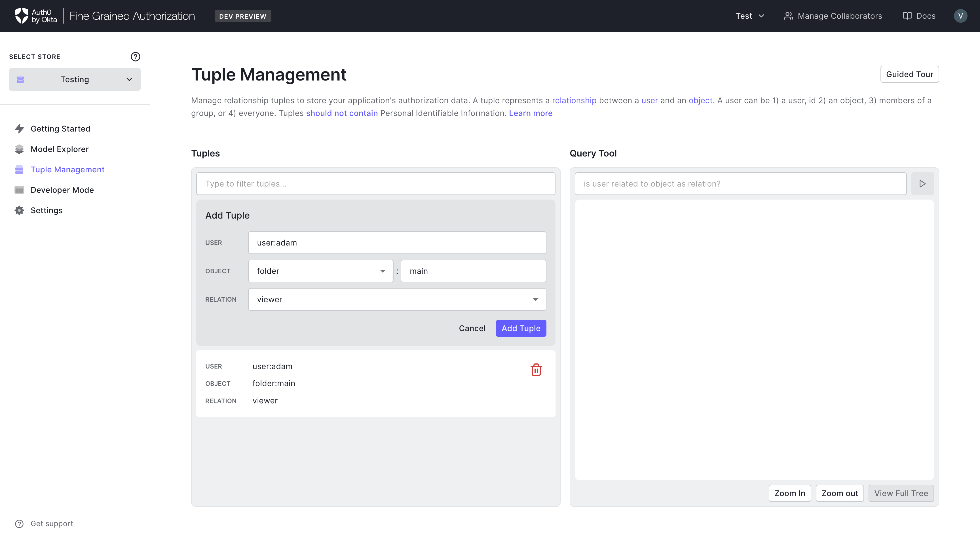Click the Guided Tour button
Image resolution: width=980 pixels, height=546 pixels.
[910, 74]
